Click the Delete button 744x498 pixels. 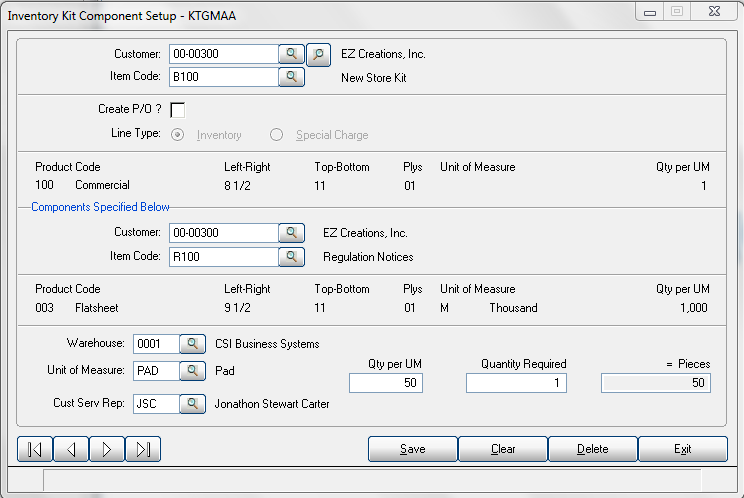coord(593,449)
